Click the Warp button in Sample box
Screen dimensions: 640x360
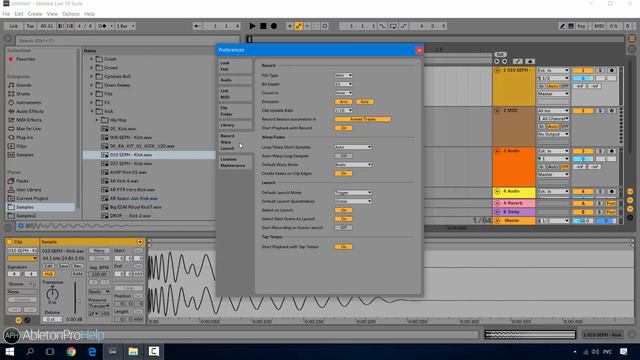99,251
